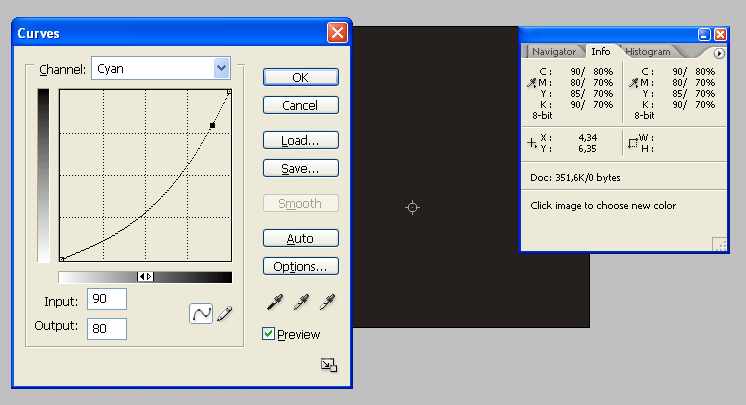746x405 pixels.
Task: Click first CMYK eyedropper readout icon in Info
Action: 531,83
